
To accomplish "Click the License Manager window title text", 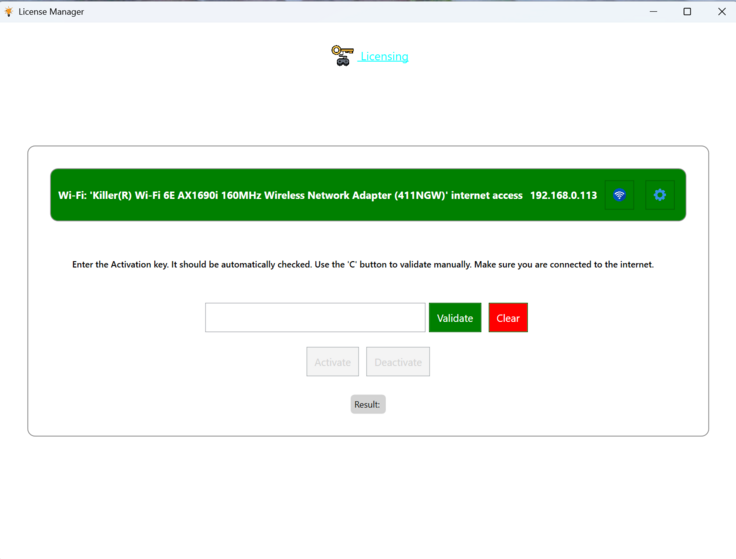I will click(x=51, y=11).
